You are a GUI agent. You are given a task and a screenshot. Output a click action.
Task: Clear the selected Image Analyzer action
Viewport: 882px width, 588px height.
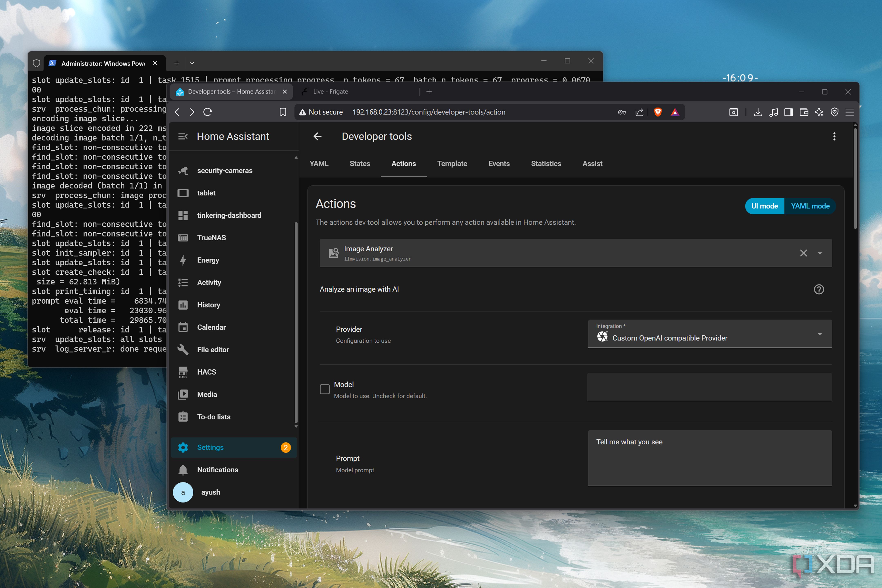point(803,253)
